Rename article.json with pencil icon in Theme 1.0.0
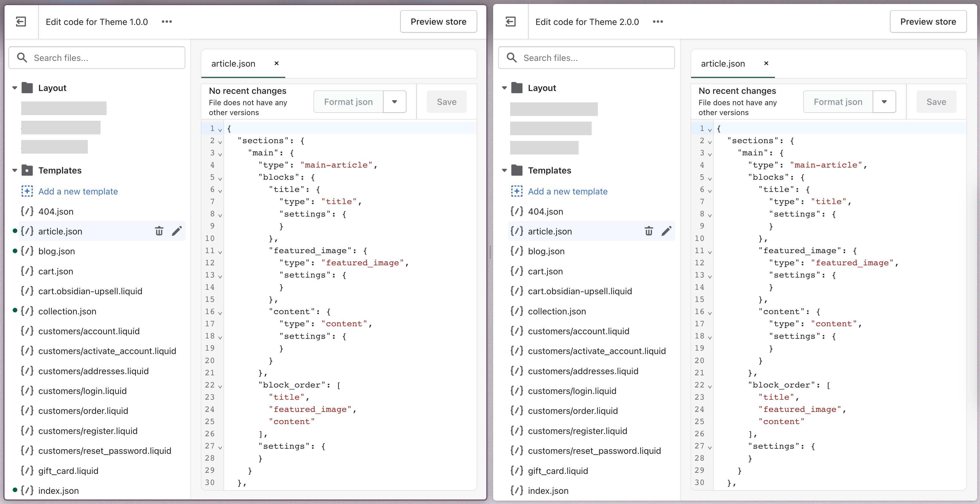The width and height of the screenshot is (980, 504). (176, 231)
